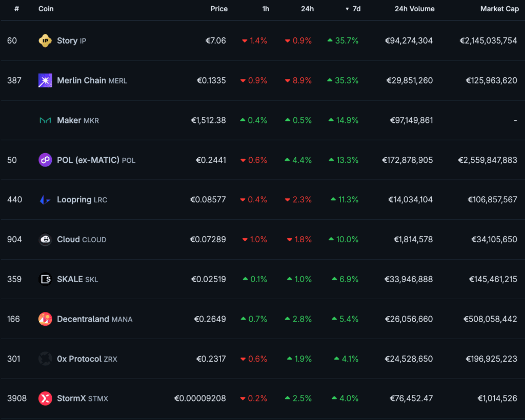Click Story 7d change 35.7%
525x420 pixels.
pos(343,41)
